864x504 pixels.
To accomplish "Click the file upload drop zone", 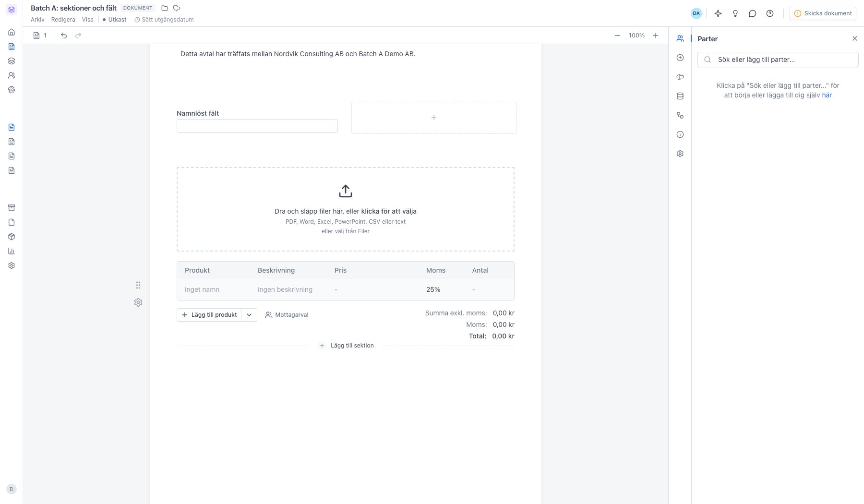I will pos(346,209).
